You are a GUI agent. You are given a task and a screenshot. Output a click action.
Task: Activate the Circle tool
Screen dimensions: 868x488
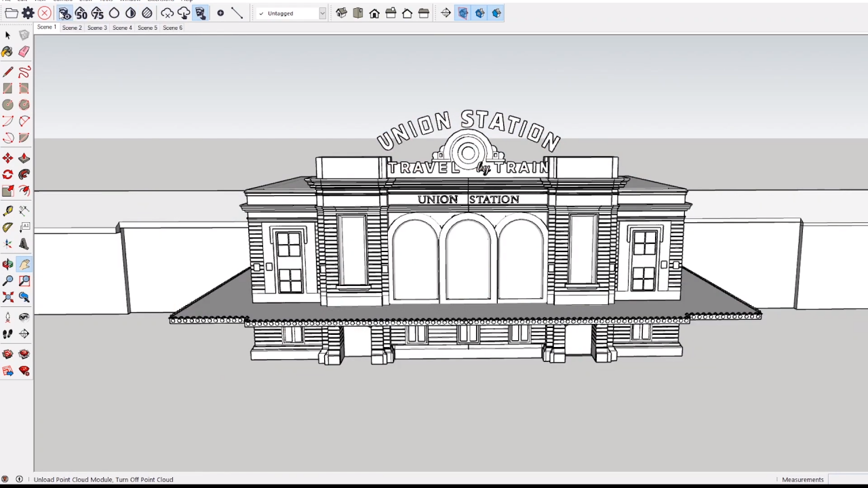pos(7,104)
